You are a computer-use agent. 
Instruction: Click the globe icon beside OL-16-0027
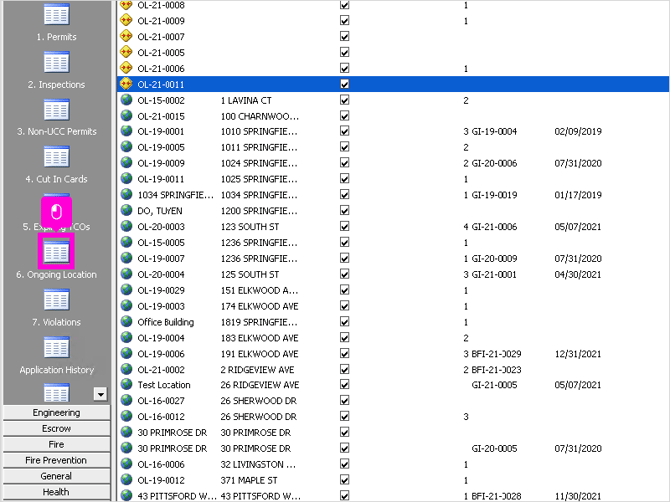tap(126, 400)
